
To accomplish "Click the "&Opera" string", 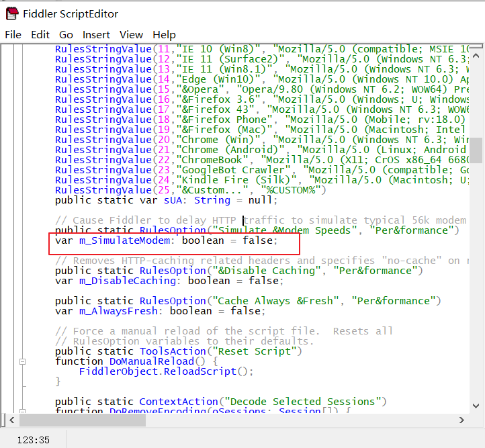I will point(200,89).
